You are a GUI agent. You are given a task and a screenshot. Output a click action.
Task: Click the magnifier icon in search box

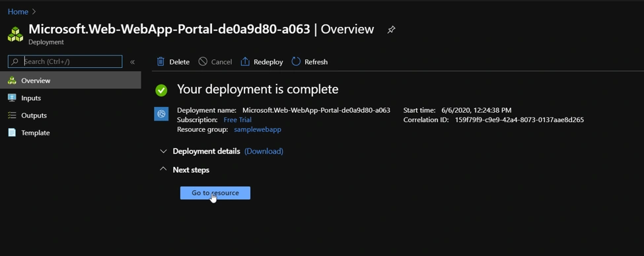pos(15,61)
